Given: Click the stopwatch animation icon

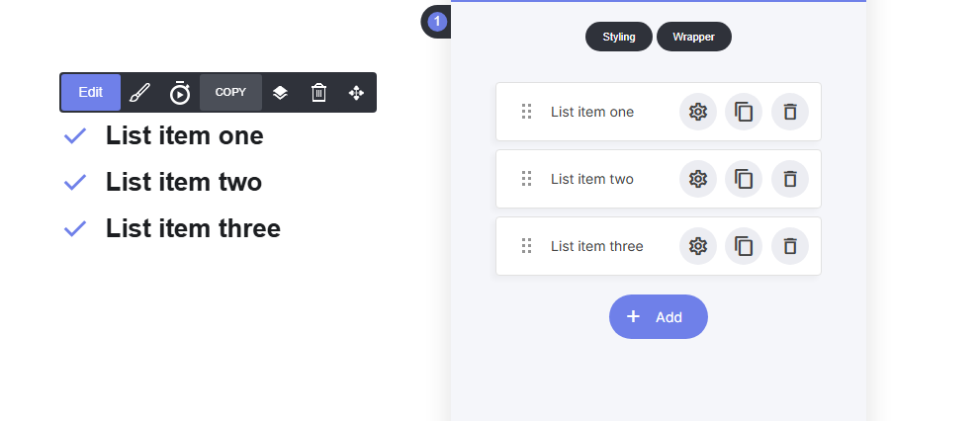Looking at the screenshot, I should (180, 93).
